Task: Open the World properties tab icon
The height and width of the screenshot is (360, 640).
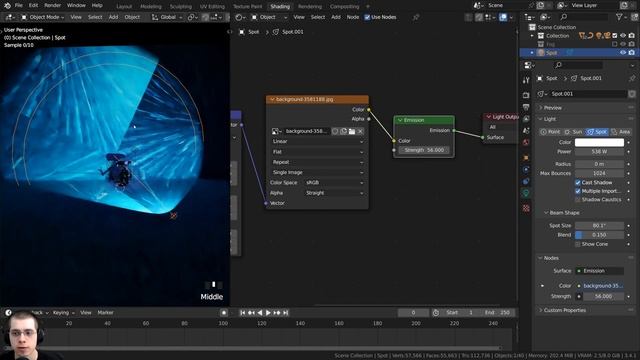Action: point(526,142)
